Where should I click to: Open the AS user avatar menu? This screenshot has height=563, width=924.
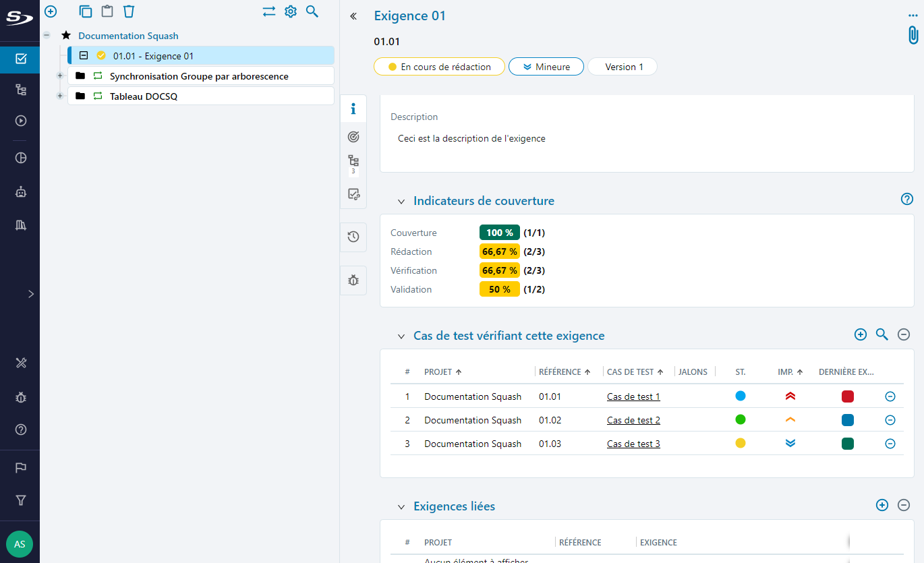[20, 544]
